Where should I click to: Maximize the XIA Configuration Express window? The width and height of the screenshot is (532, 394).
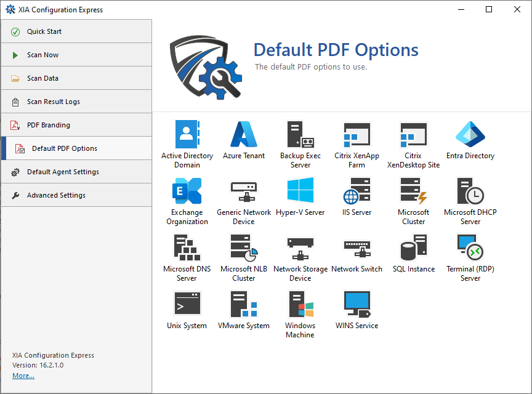(489, 9)
